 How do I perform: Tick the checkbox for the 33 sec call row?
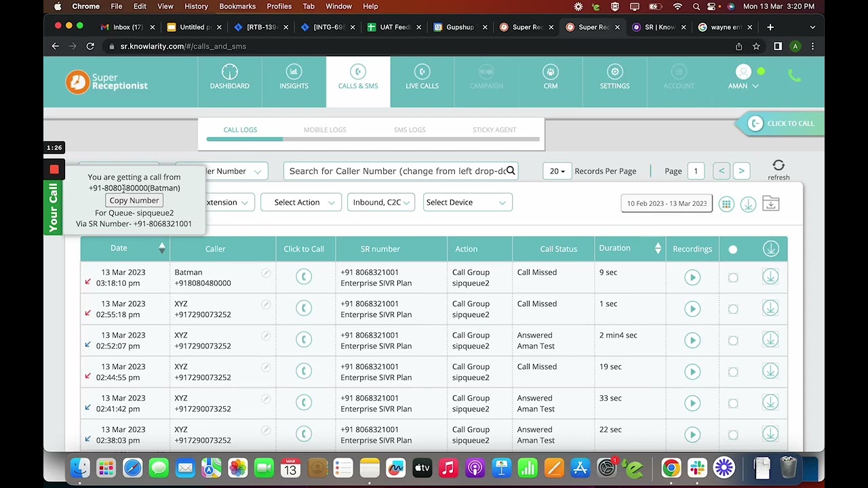click(x=733, y=404)
